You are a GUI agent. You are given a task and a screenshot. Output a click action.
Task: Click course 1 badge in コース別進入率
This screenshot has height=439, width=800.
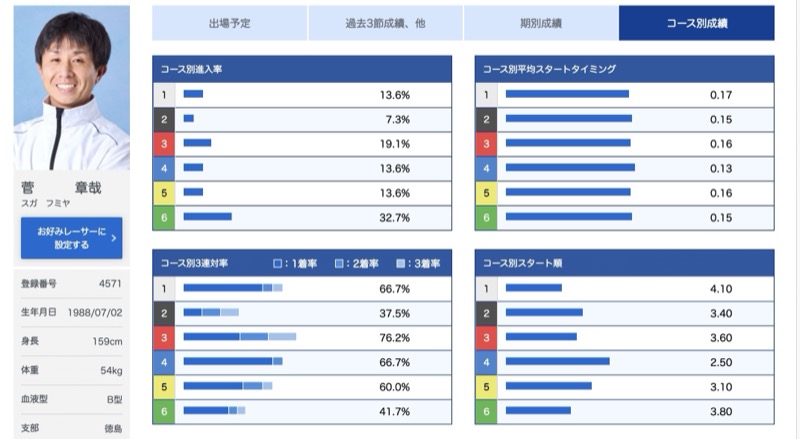coord(164,95)
